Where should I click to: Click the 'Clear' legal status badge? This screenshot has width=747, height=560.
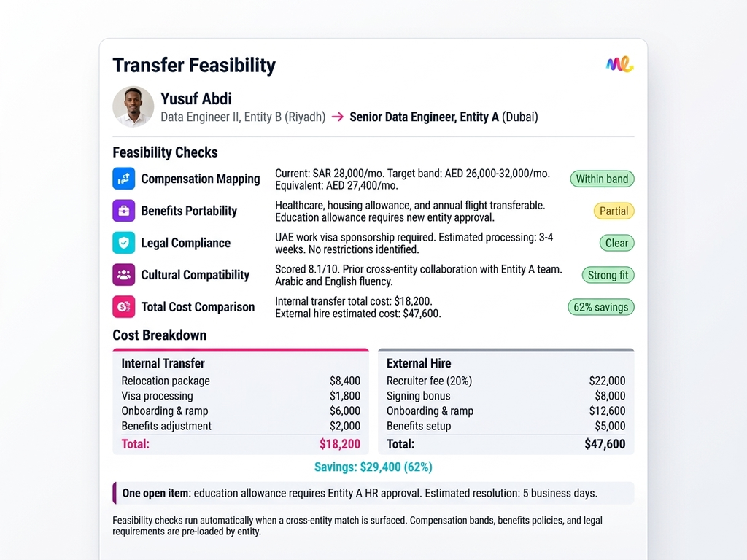(x=616, y=243)
